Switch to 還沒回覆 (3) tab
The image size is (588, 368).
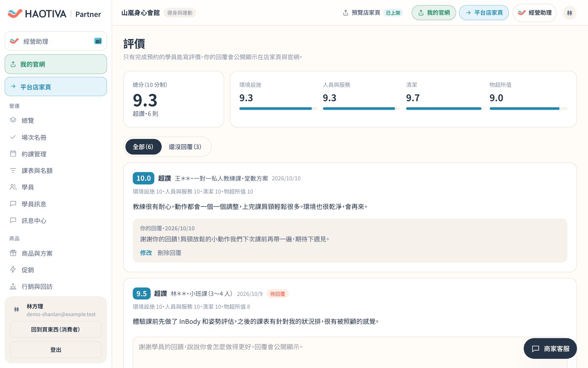[x=185, y=147]
